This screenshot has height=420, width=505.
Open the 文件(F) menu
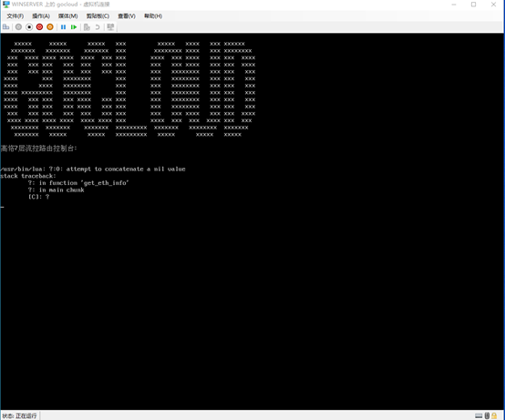[x=15, y=16]
